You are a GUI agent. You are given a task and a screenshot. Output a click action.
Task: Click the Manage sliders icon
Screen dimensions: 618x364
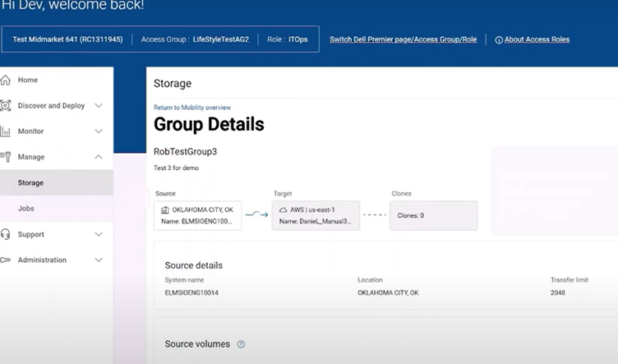(6, 157)
